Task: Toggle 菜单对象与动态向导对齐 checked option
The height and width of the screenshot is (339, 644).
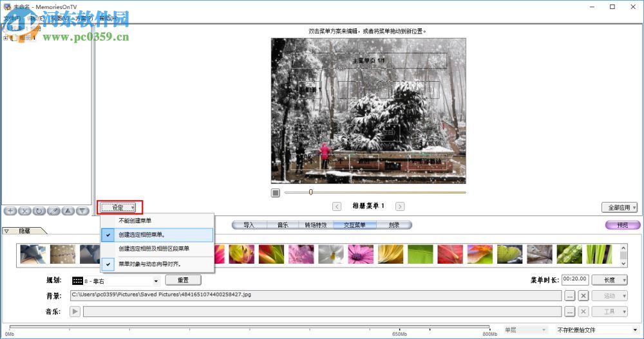Action: [157, 264]
